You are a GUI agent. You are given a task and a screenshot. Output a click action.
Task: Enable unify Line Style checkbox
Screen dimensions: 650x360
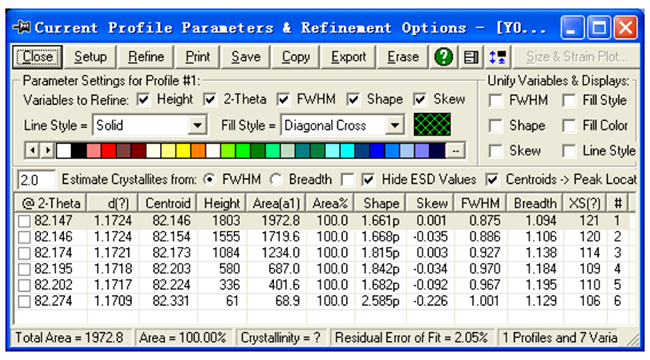(x=569, y=151)
